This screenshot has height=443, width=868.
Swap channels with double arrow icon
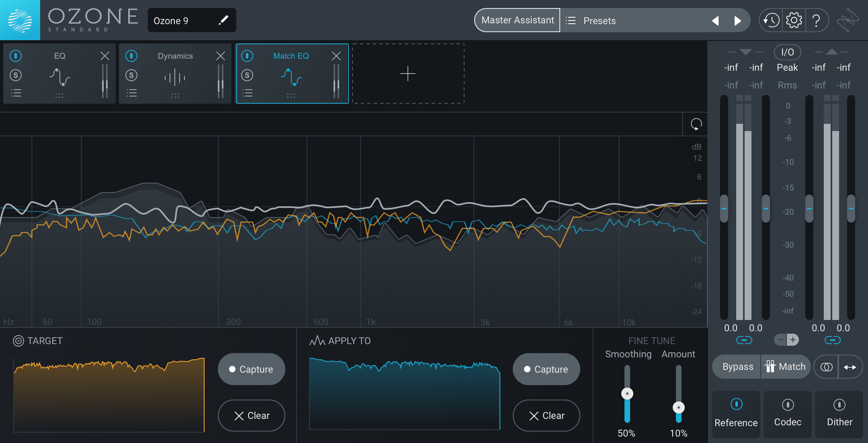pos(850,367)
